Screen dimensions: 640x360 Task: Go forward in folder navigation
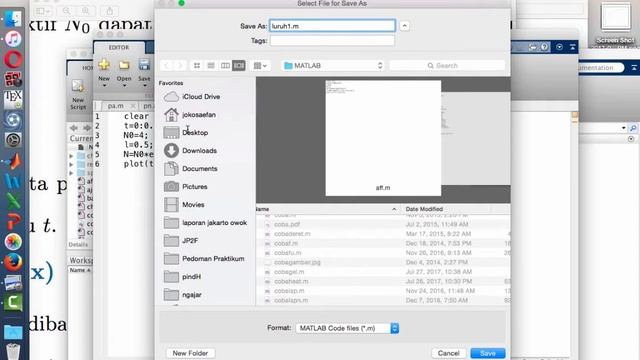click(x=180, y=65)
